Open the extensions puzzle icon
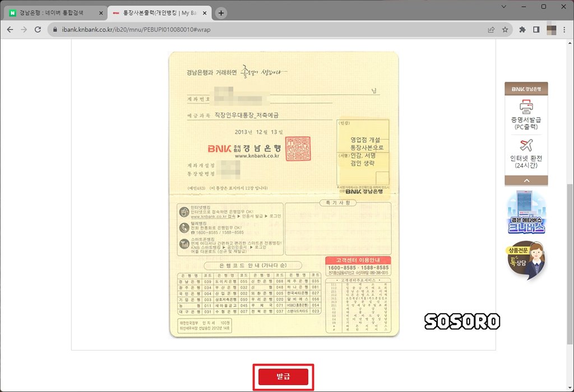The image size is (574, 392). click(522, 30)
